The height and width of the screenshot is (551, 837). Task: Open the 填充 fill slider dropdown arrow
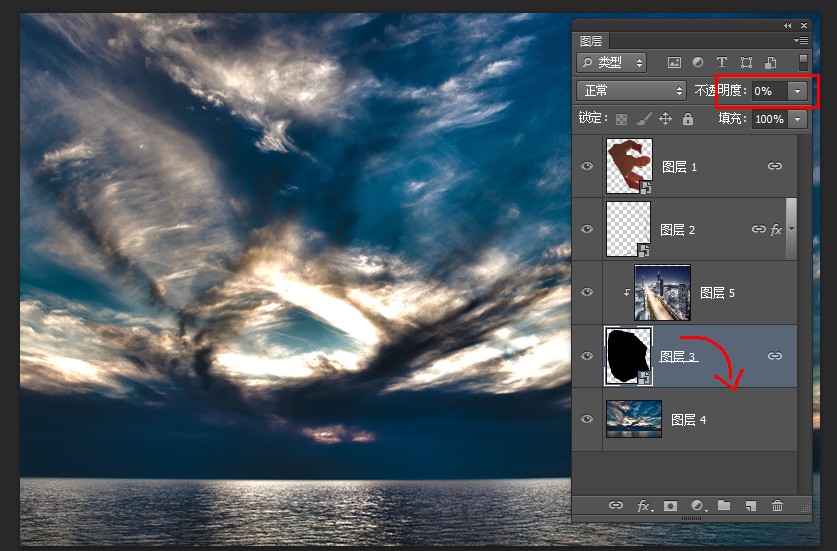797,119
